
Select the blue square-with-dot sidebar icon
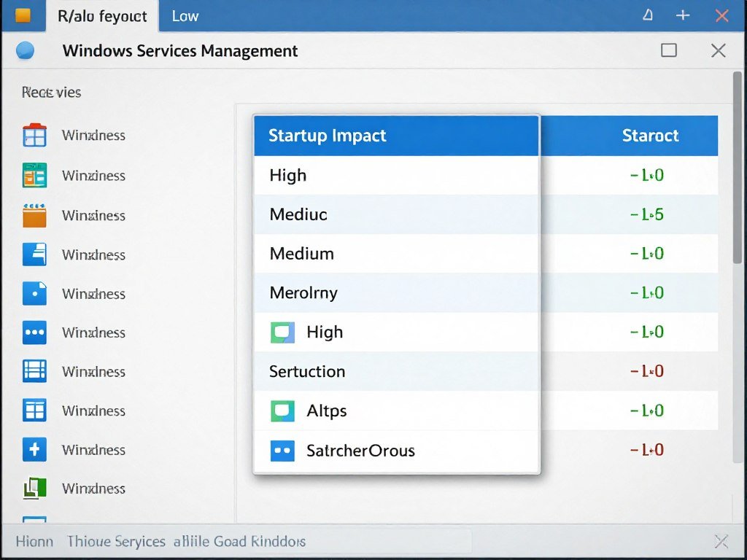[34, 294]
